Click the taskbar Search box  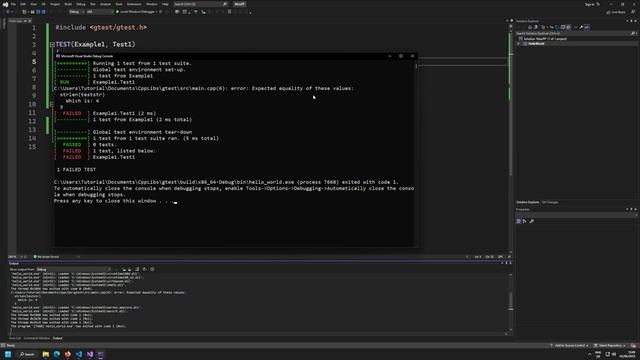27,354
